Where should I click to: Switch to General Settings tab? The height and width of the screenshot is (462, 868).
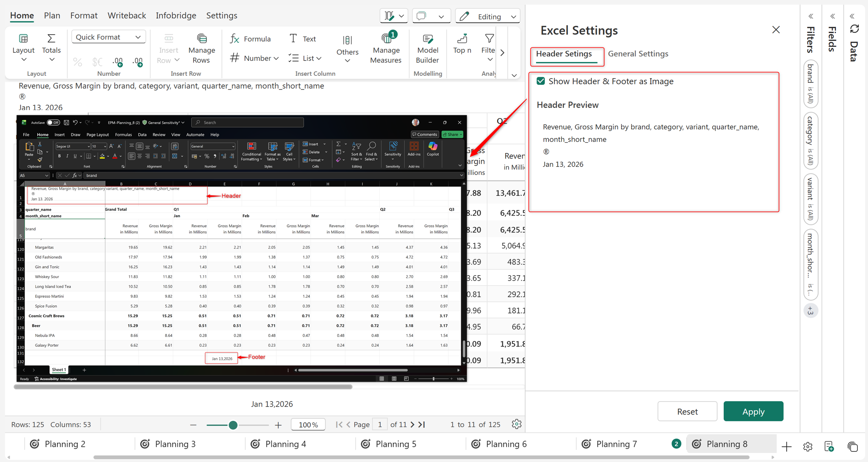coord(638,54)
